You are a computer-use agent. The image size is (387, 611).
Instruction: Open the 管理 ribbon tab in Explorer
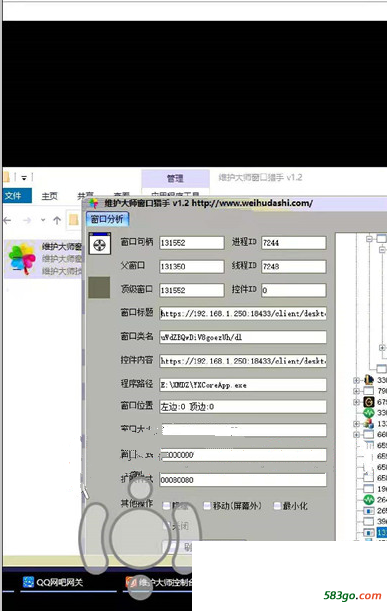[x=175, y=178]
